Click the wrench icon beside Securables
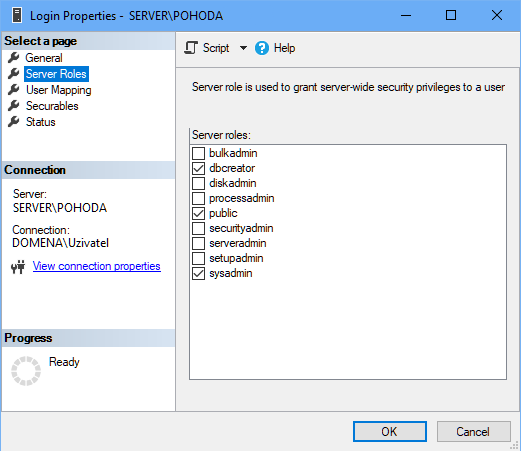This screenshot has height=451, width=521. coord(14,106)
